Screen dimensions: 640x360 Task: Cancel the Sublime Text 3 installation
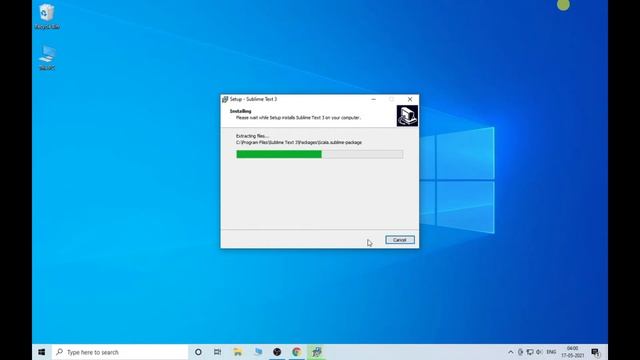[x=400, y=240]
